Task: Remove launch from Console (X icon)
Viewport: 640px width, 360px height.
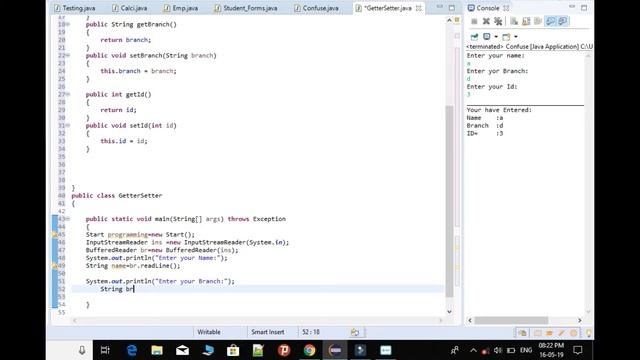Action: click(x=486, y=21)
